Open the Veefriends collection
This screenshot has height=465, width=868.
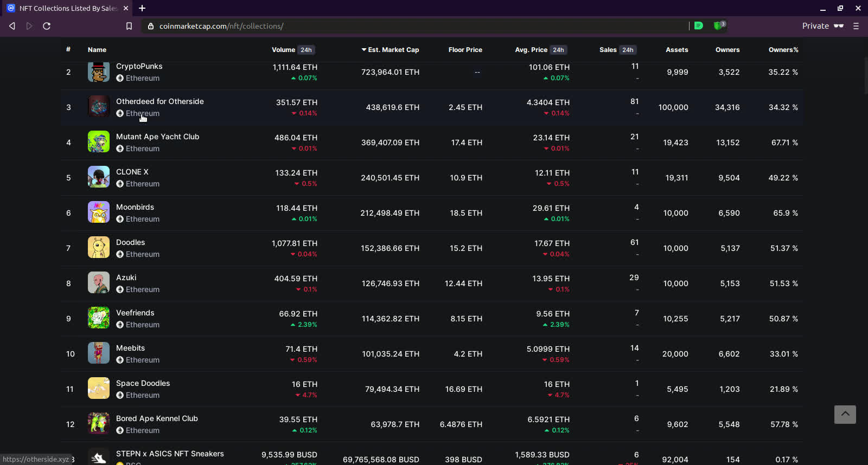135,313
